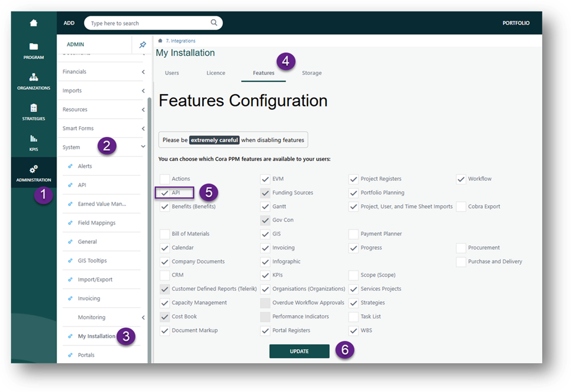This screenshot has height=392, width=571.
Task: Click the gear icon beside Import/Export
Action: click(70, 280)
